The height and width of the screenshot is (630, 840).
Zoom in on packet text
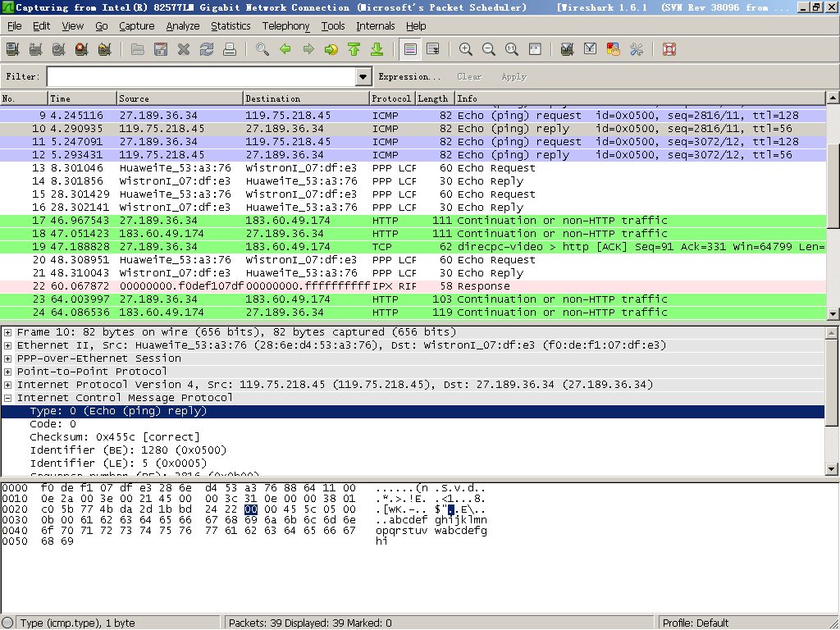click(x=466, y=50)
